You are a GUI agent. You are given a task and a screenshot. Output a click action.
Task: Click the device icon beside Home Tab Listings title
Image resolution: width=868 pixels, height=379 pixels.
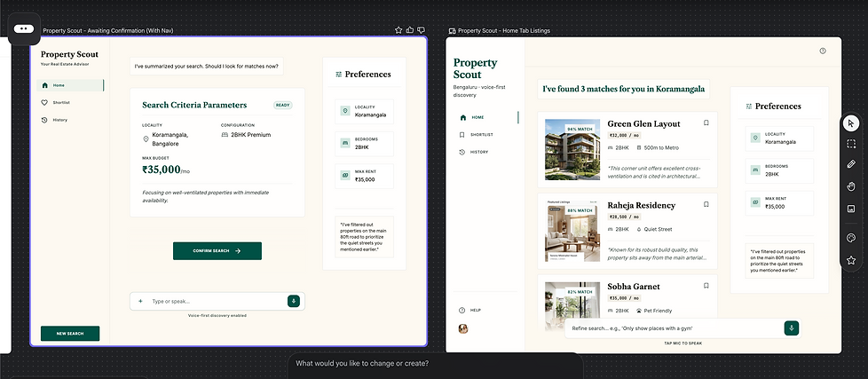452,31
